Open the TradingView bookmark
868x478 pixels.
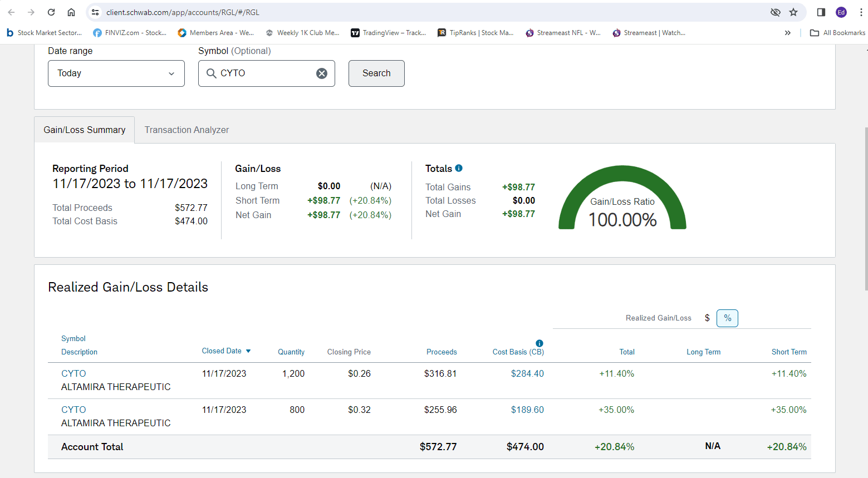(x=389, y=33)
